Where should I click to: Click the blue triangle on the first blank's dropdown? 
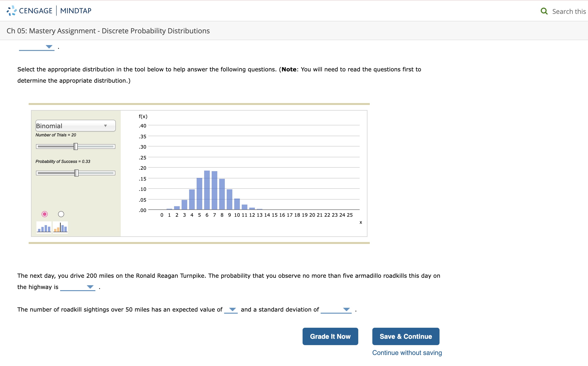[x=49, y=46]
